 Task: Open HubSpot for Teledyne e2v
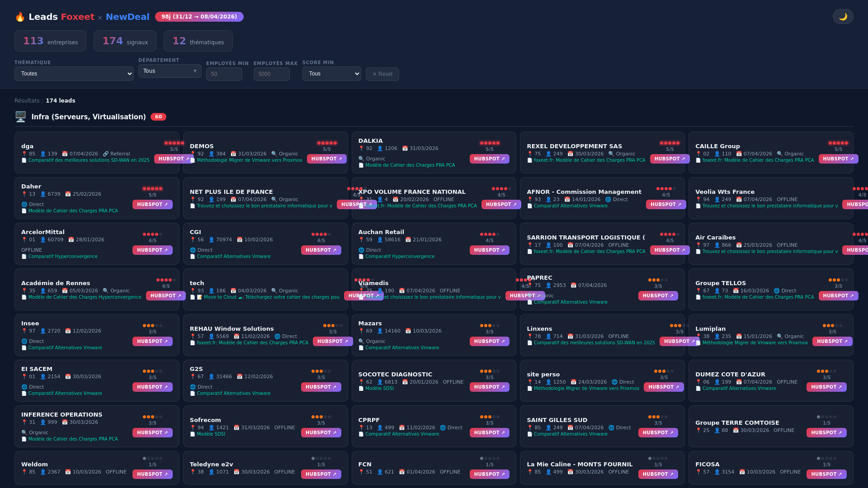click(321, 474)
